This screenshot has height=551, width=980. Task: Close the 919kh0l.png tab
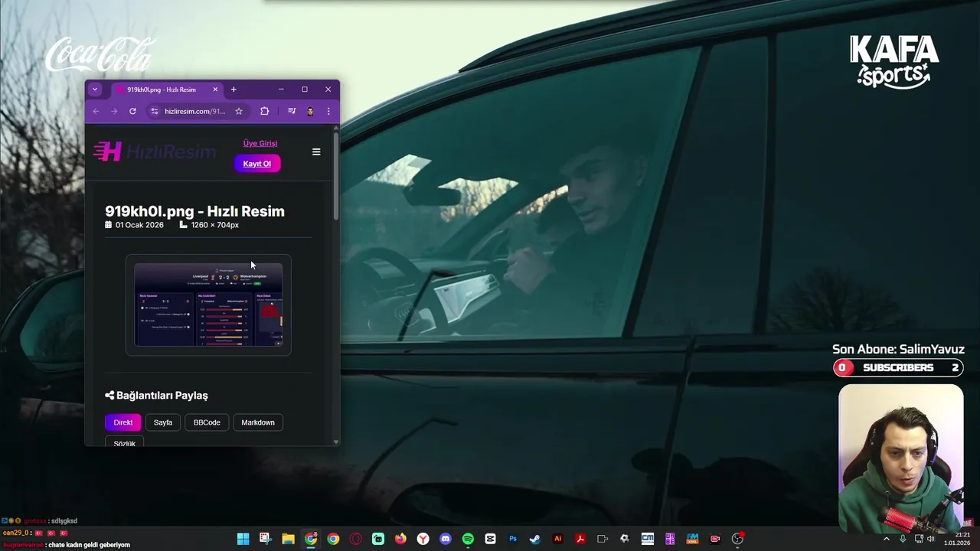point(215,90)
